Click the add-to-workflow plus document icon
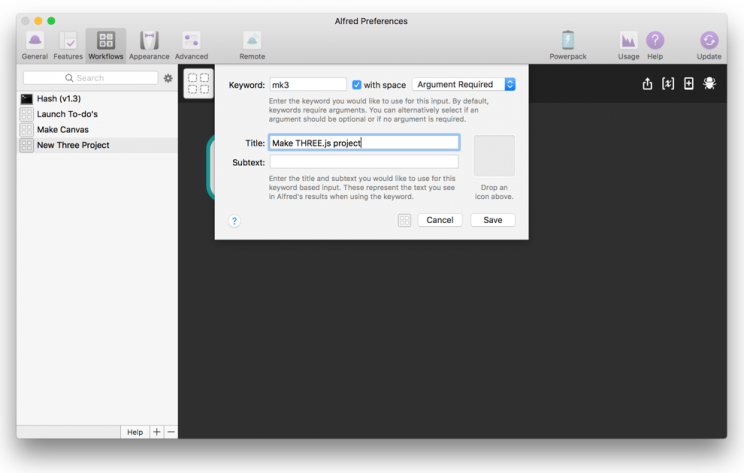 point(688,84)
